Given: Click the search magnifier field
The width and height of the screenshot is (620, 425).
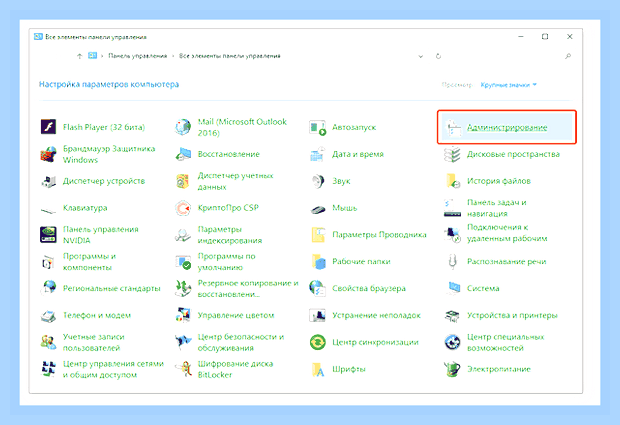Looking at the screenshot, I should click(568, 56).
